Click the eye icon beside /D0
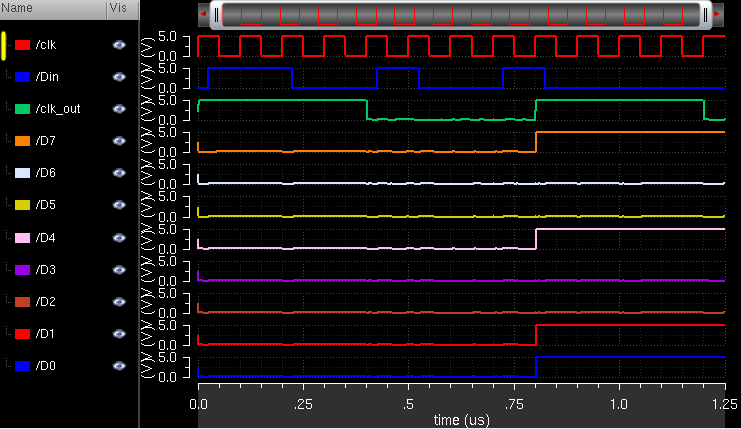This screenshot has height=429, width=741. pos(119,366)
